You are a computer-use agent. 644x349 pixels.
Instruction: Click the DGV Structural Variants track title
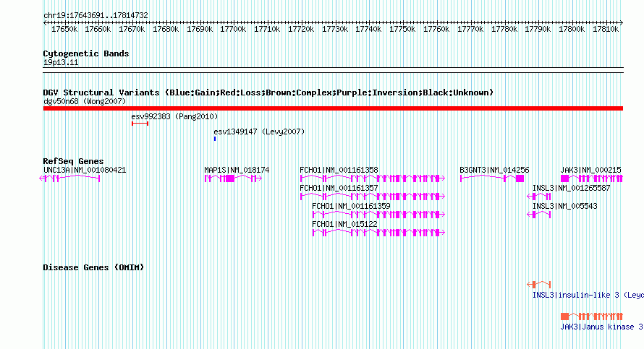tap(268, 92)
